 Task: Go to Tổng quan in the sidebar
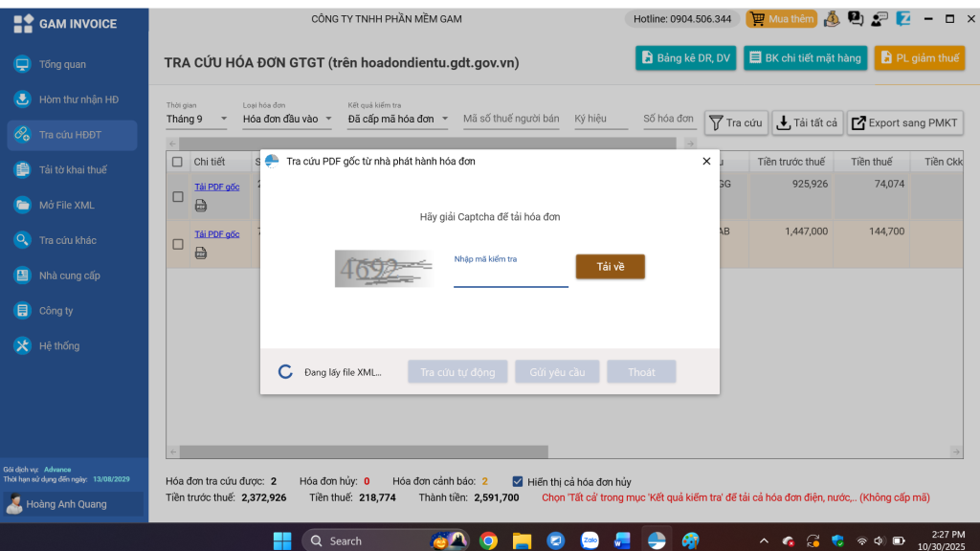tap(62, 64)
